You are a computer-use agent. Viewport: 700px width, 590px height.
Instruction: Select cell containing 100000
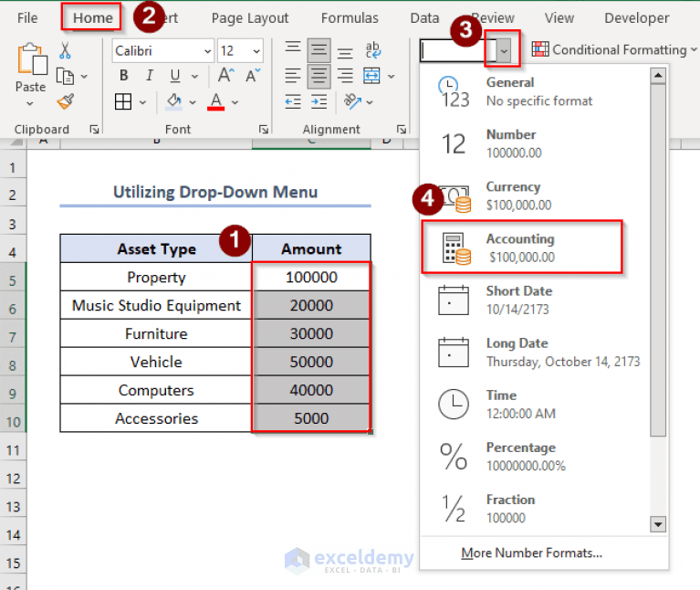[311, 277]
